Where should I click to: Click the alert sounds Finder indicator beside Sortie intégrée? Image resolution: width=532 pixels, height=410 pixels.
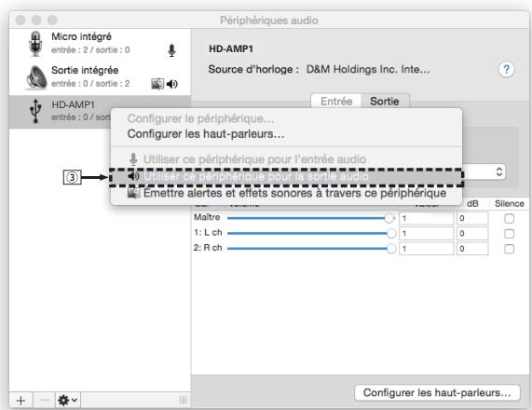pos(157,84)
